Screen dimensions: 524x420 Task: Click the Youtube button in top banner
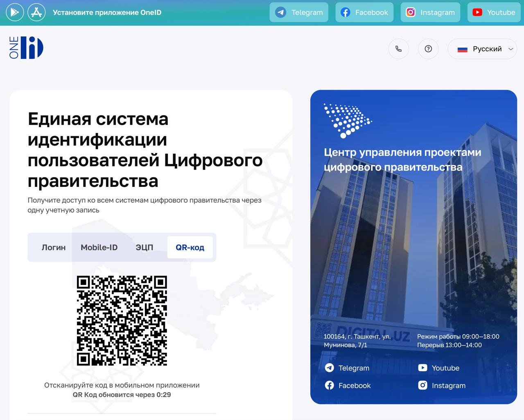pyautogui.click(x=494, y=12)
